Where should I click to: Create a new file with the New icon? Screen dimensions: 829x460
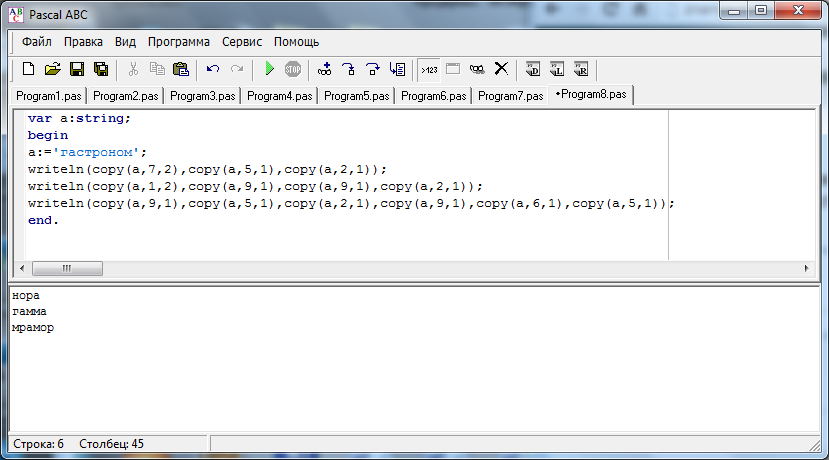click(29, 69)
